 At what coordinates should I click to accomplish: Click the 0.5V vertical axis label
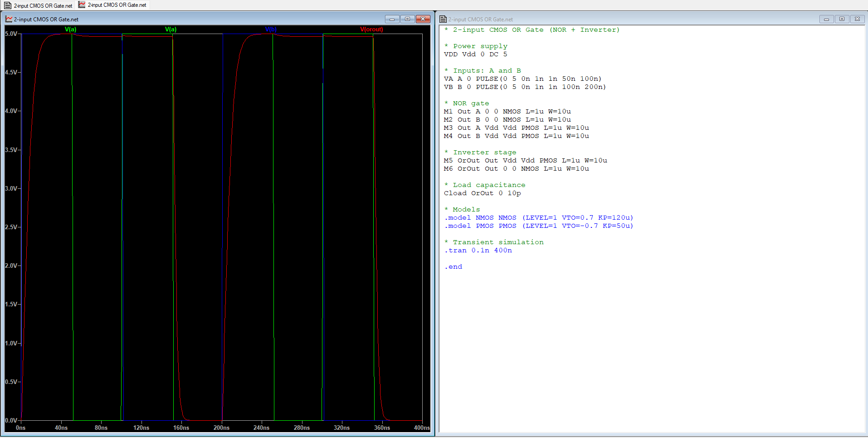tap(11, 382)
